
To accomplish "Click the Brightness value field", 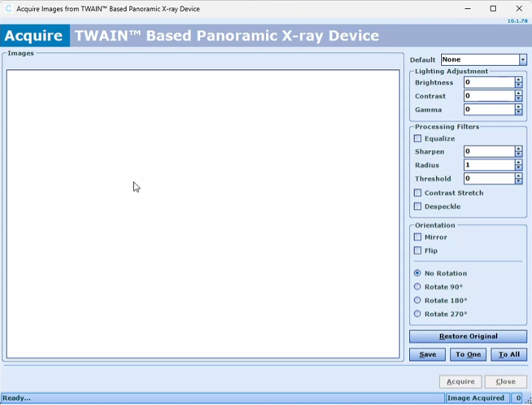I will click(489, 82).
